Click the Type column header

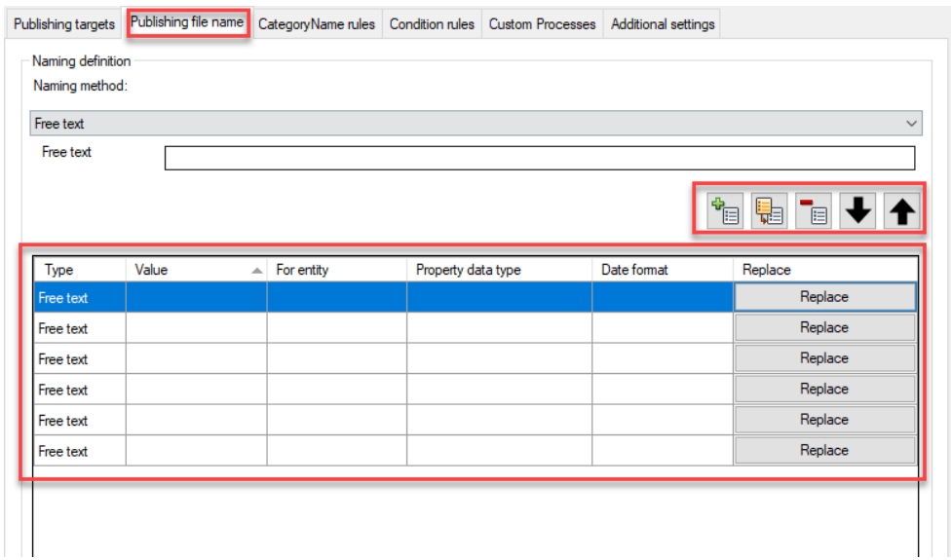coord(59,271)
